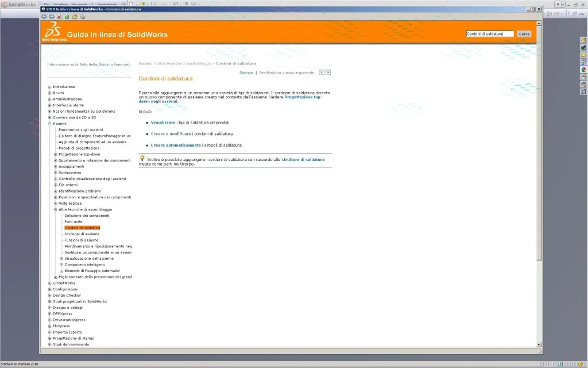Screen dimensions: 588x368
Task: Open Studi del movimento tree item
Action: click(71, 344)
